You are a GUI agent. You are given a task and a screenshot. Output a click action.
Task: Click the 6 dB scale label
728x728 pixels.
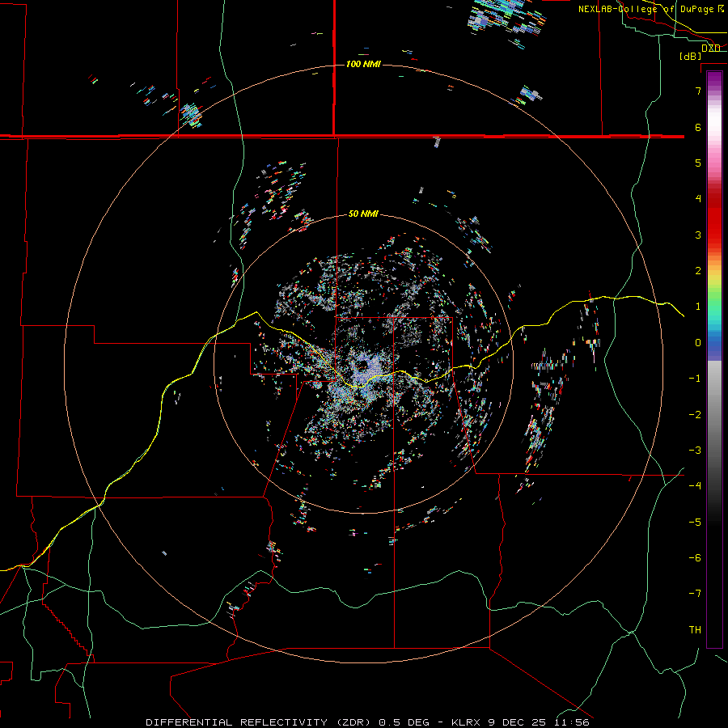(x=698, y=127)
